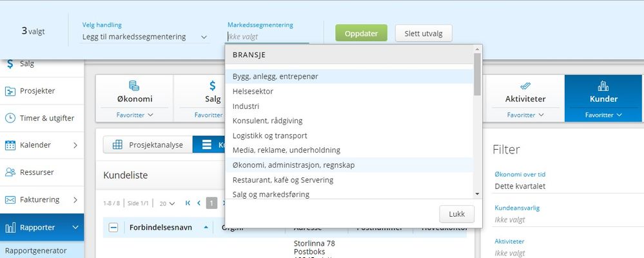Open the page size 20 dropdown

[x=167, y=203]
